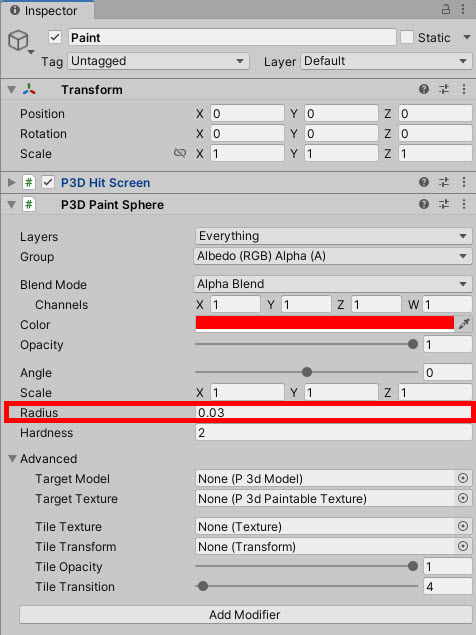This screenshot has width=476, height=635.
Task: Click Target Texture object picker circle
Action: 463,498
